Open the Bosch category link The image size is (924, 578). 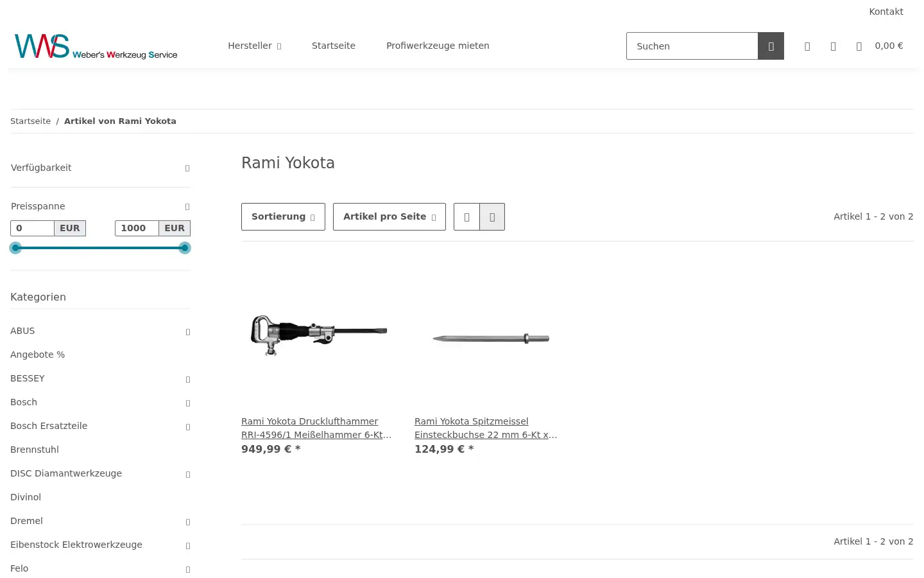24,402
